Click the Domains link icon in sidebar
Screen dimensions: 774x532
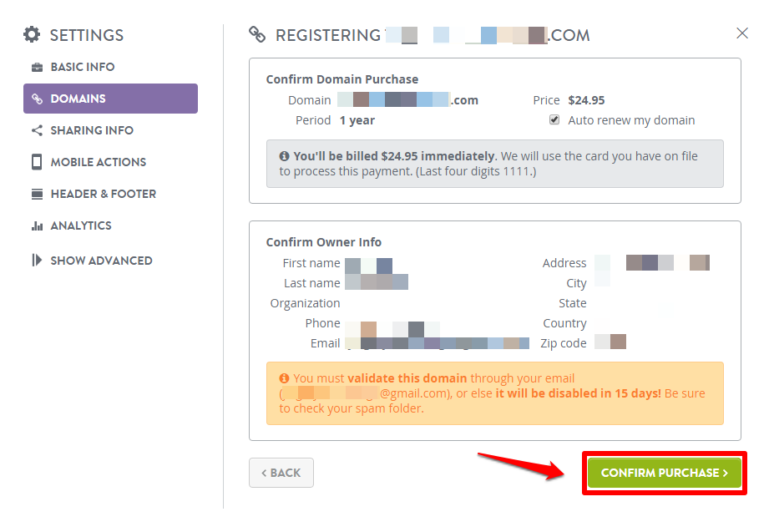click(x=37, y=99)
